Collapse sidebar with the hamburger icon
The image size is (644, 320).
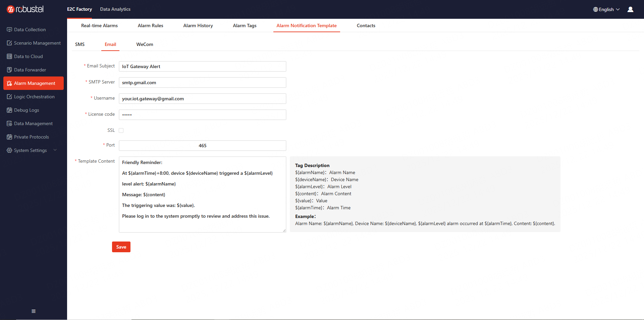(x=34, y=311)
